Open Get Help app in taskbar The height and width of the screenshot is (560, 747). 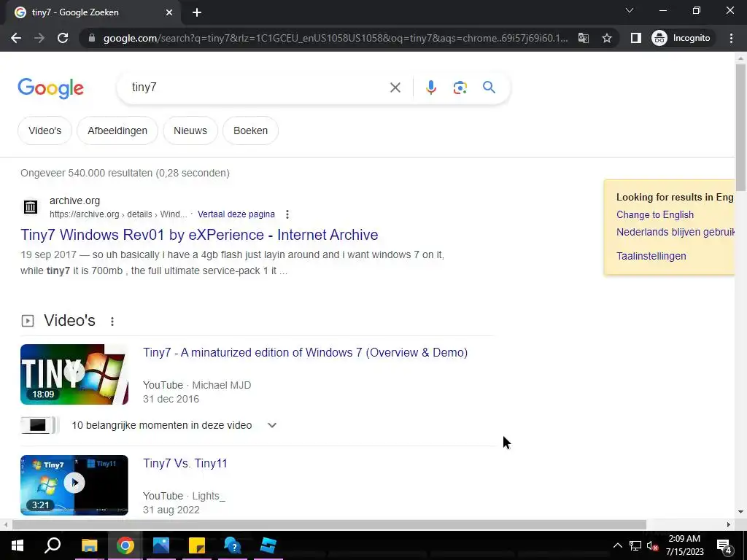[x=233, y=545]
